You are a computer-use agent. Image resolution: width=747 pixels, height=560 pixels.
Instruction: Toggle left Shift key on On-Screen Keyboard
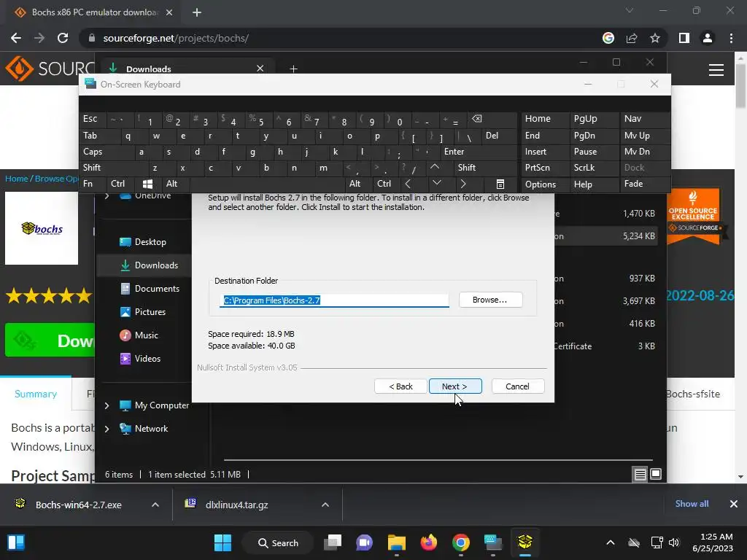pos(92,168)
